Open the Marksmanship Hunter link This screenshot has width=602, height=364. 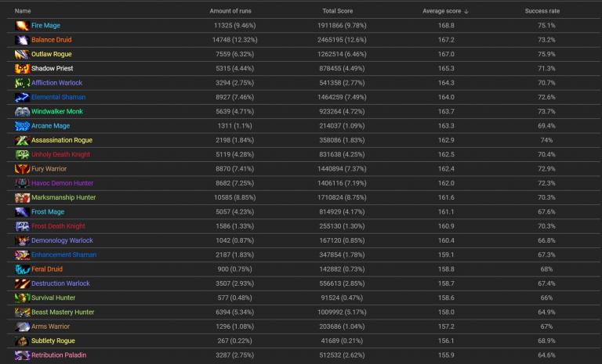(63, 197)
